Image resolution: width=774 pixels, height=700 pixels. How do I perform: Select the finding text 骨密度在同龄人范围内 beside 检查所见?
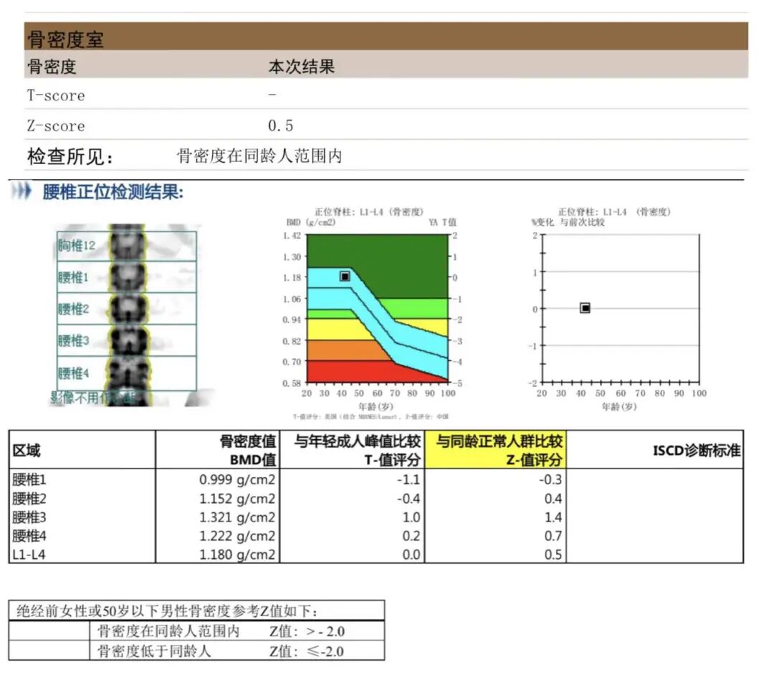coord(259,156)
